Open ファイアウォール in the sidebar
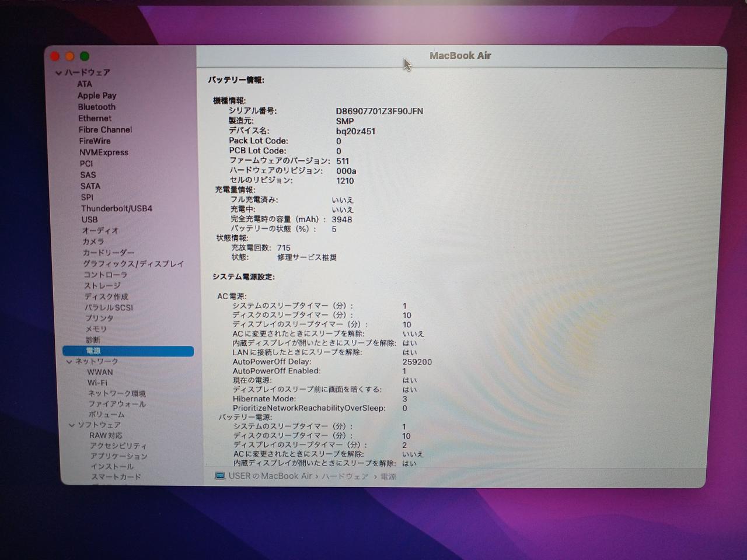This screenshot has width=747, height=560. tap(117, 404)
